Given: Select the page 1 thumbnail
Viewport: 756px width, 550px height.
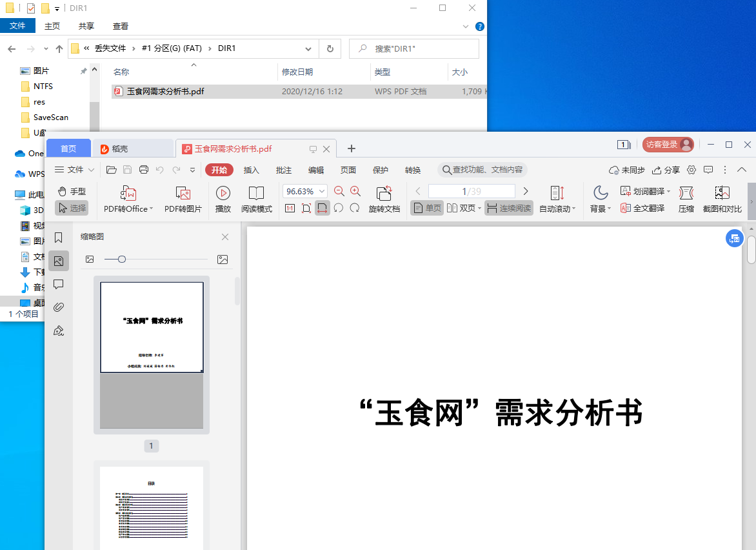Looking at the screenshot, I should (151, 327).
